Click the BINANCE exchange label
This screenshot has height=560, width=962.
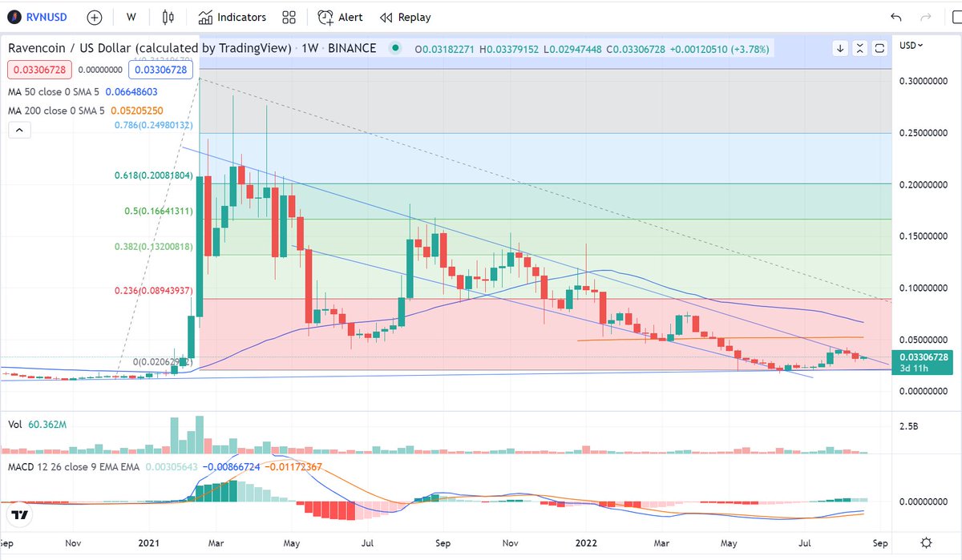(352, 48)
